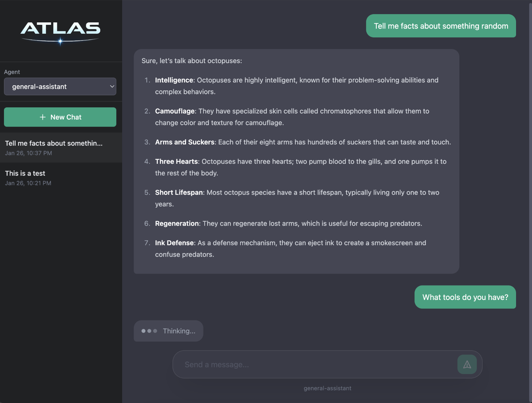Click the animated dots in the Thinking indicator
This screenshot has height=403, width=532.
[x=148, y=331]
